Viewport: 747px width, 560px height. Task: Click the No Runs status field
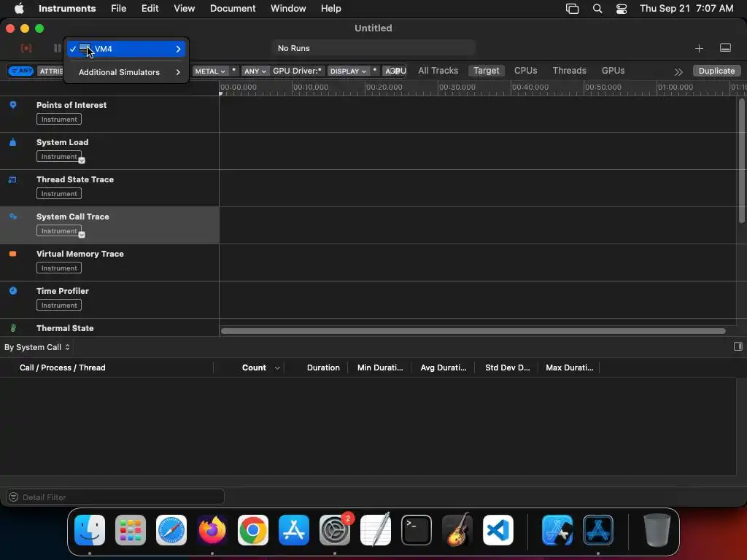pyautogui.click(x=373, y=48)
